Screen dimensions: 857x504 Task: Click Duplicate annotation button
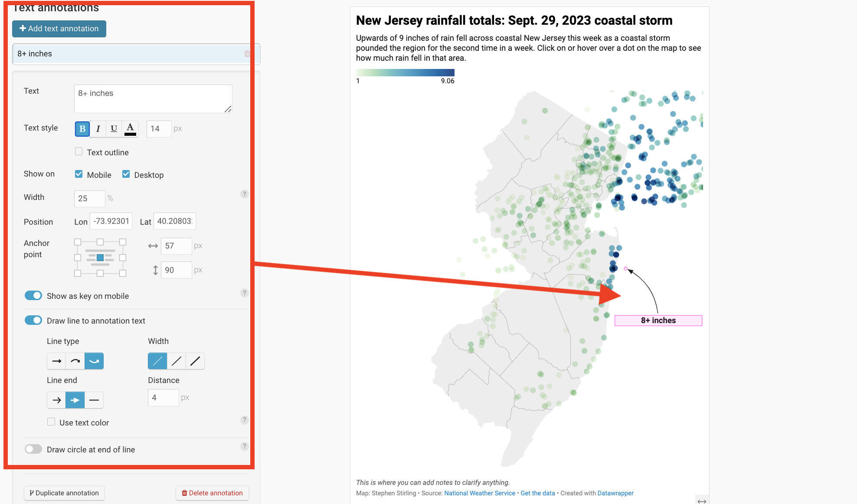coord(64,493)
